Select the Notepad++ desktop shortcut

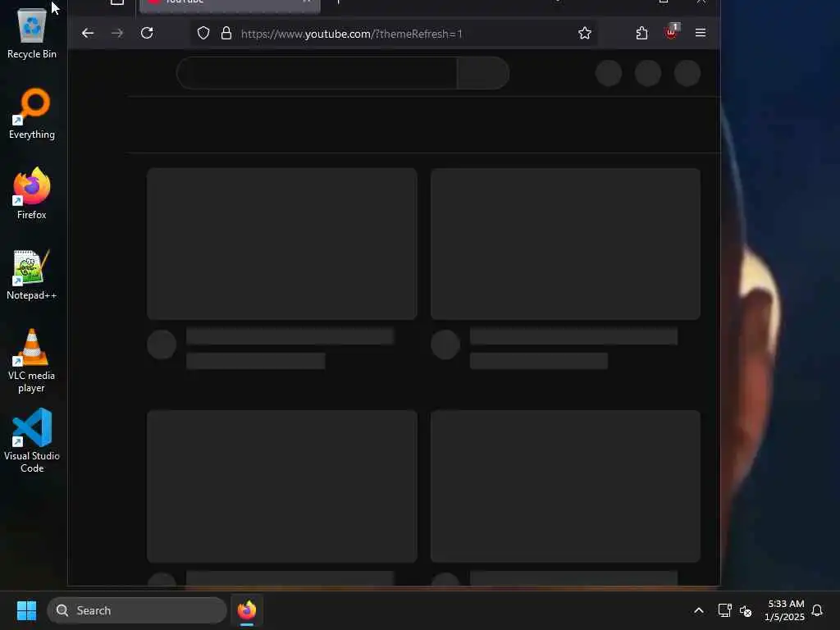click(x=32, y=275)
